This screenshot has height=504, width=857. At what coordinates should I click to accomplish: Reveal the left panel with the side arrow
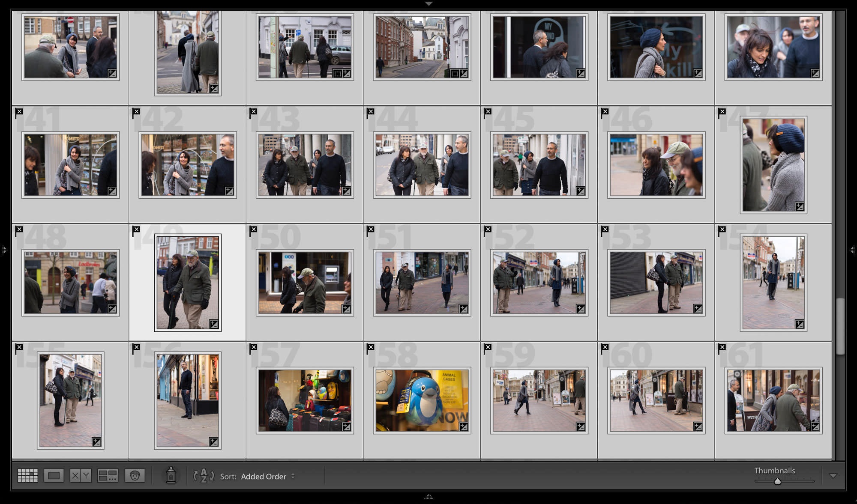[x=5, y=250]
